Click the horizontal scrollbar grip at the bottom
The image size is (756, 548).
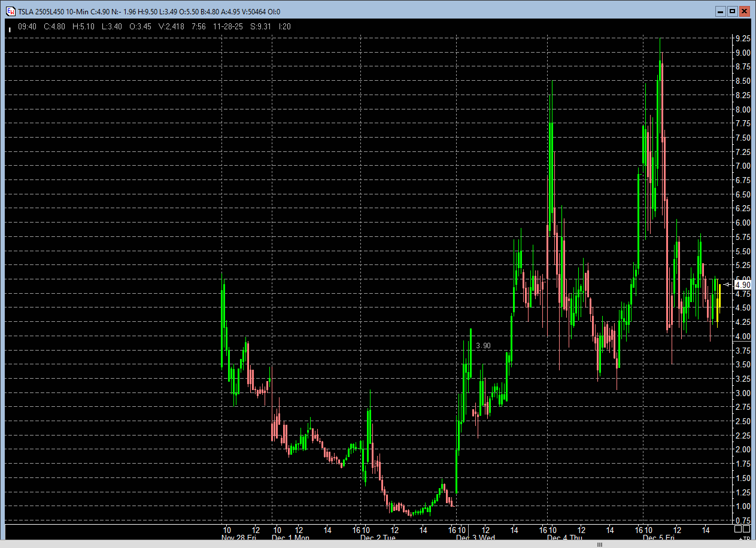point(600,544)
